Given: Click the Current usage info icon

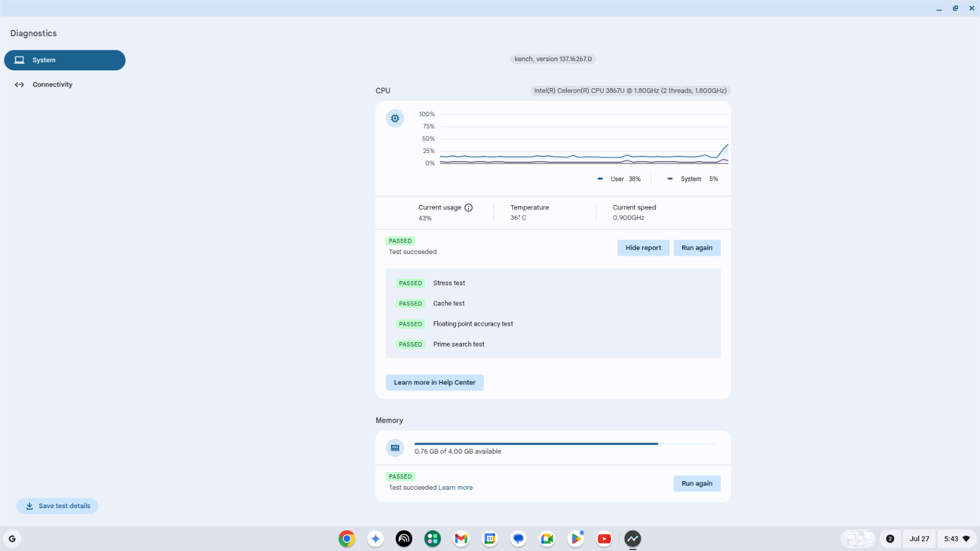Looking at the screenshot, I should coord(469,208).
